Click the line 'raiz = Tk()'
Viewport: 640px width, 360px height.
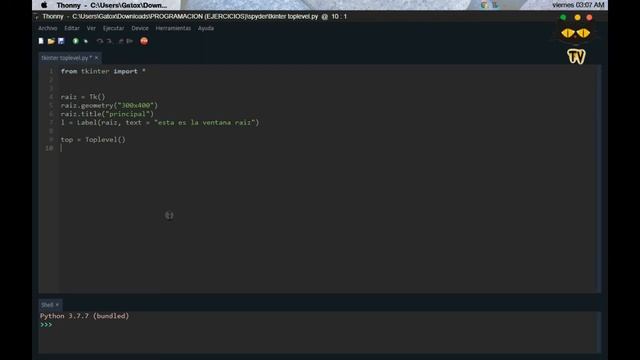tap(83, 97)
